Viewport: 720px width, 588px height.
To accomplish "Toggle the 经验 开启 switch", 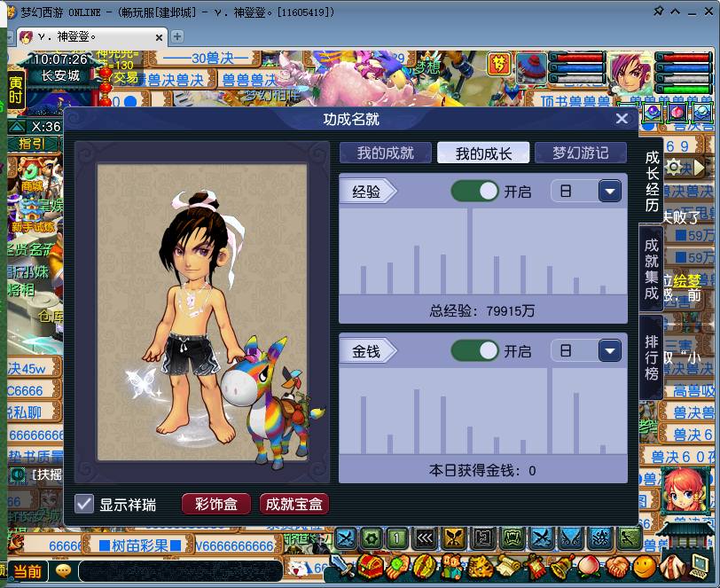I will (474, 191).
